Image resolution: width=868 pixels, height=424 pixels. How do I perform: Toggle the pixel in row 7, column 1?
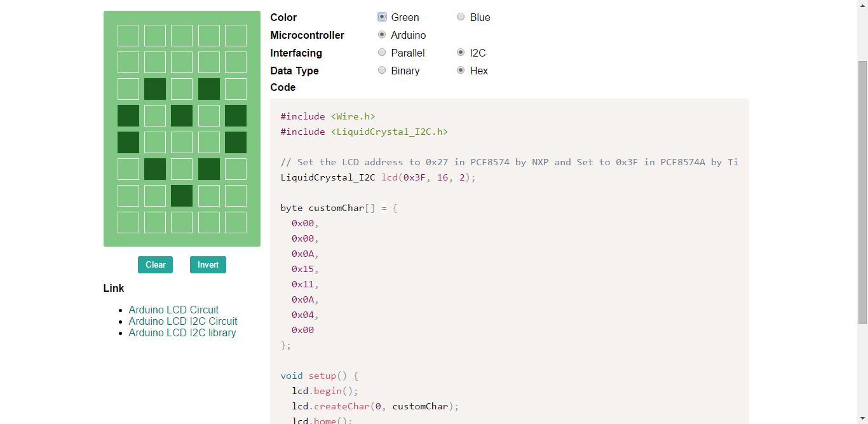128,196
